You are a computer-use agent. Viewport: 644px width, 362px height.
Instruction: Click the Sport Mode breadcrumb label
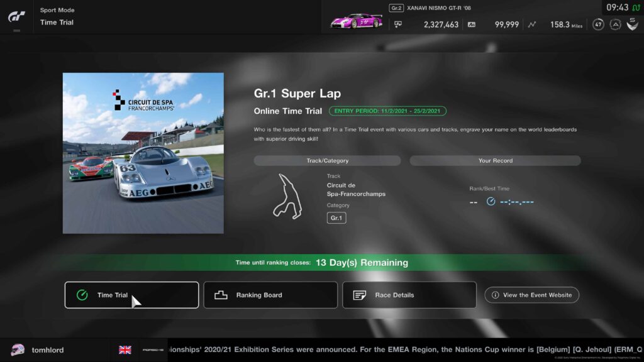(x=57, y=10)
